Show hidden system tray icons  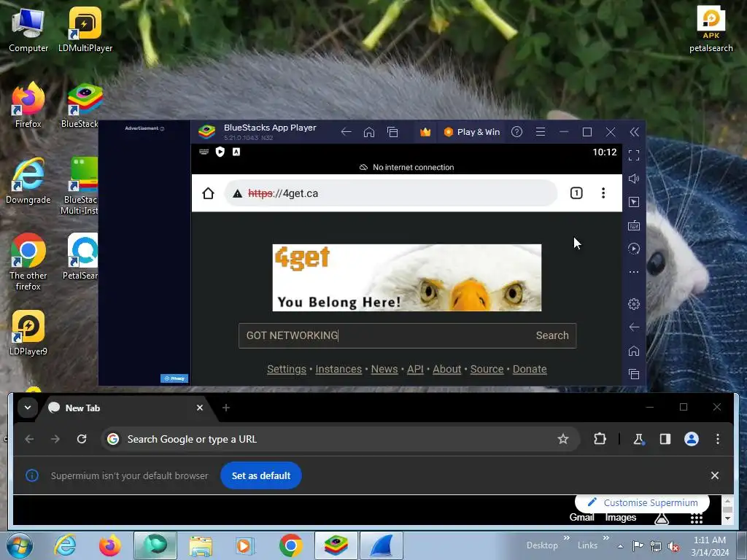(x=620, y=546)
